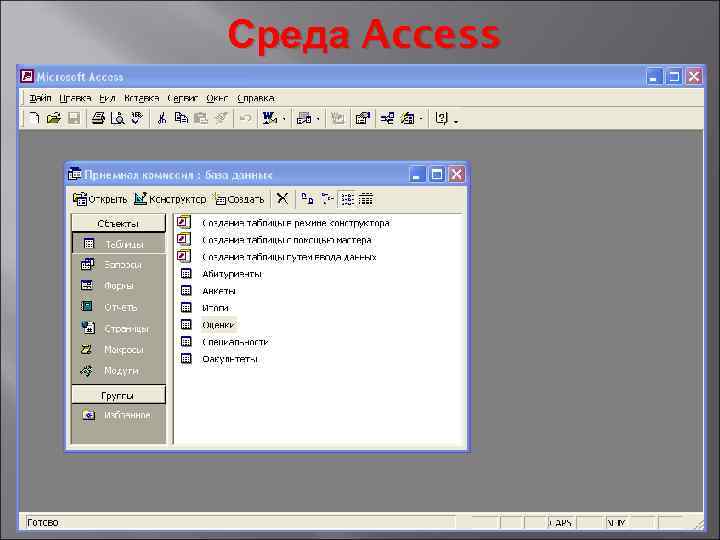720x540 pixels.
Task: Switch to Small Icons view
Action: 327,199
